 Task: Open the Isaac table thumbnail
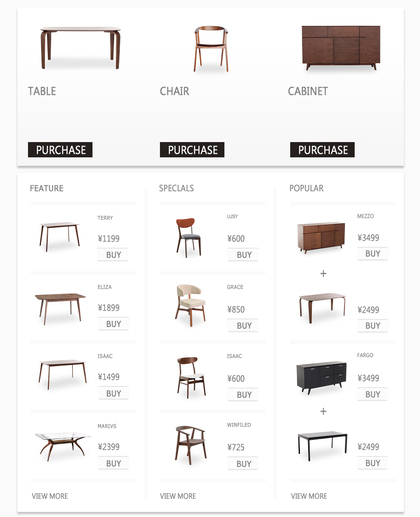click(x=62, y=374)
